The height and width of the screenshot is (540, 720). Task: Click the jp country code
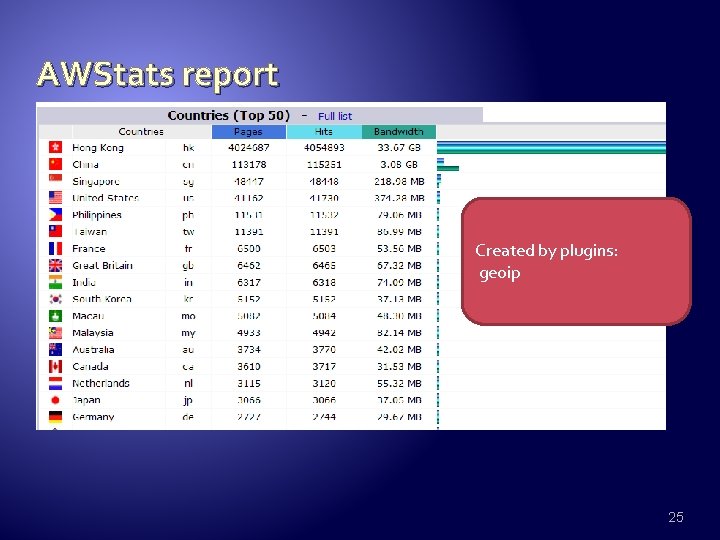point(188,400)
